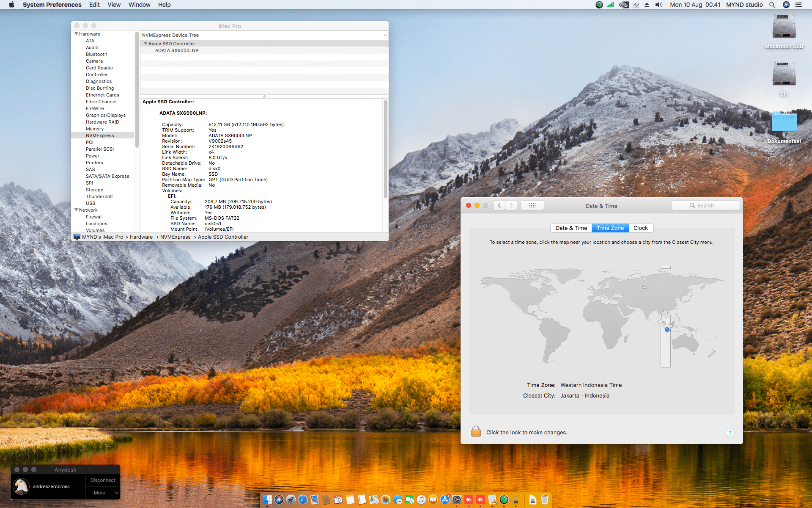Open Finder from the dock
812x508 pixels.
pos(267,500)
